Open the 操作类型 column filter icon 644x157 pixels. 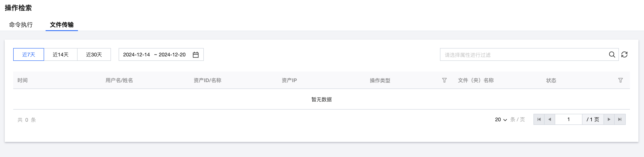(x=444, y=80)
